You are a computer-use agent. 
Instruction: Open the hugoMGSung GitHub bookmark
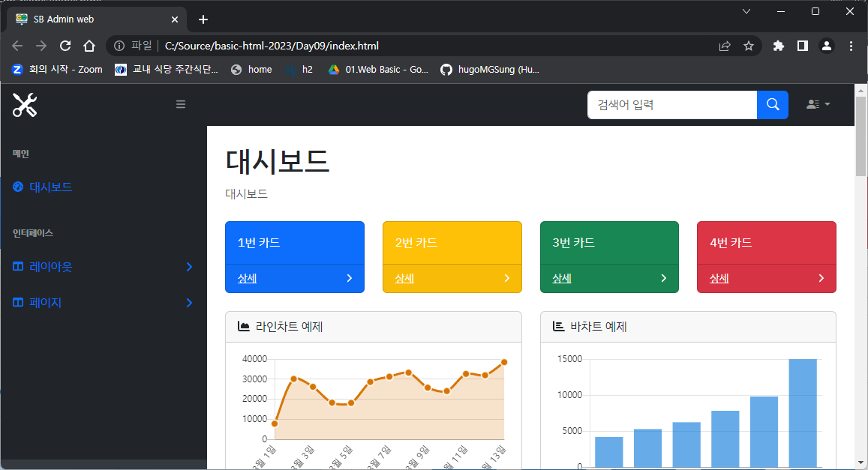(490, 69)
